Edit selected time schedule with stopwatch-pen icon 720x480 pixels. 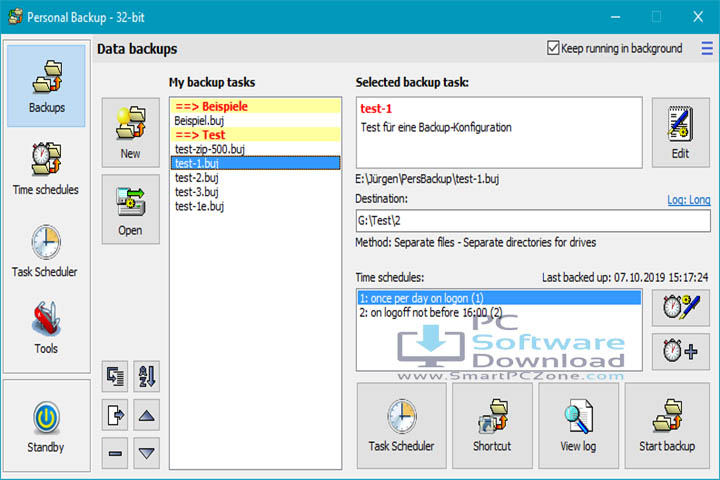(681, 307)
